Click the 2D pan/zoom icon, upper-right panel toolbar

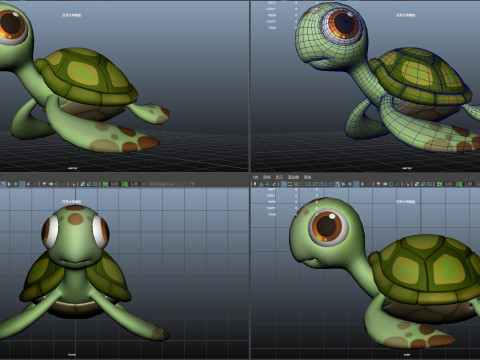[x=268, y=184]
